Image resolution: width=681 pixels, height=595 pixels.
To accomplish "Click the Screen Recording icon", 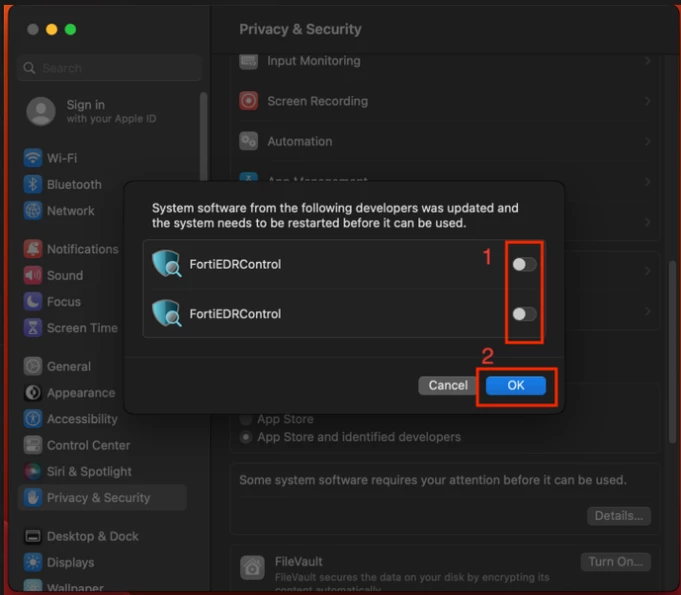I will point(248,101).
